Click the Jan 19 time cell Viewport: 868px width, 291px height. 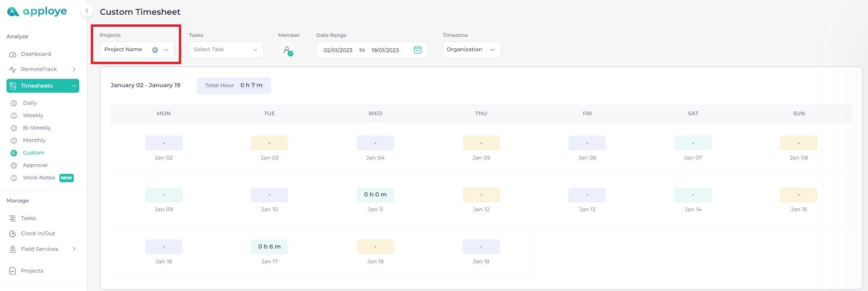click(x=481, y=247)
